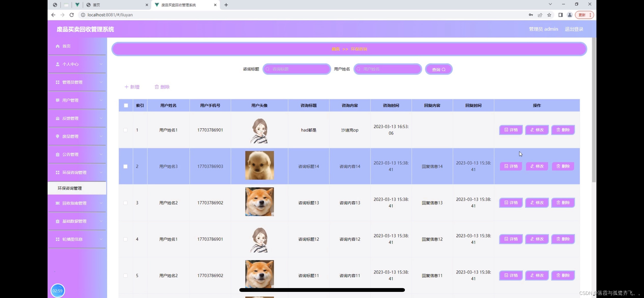Toggle checkbox for row 2 entry

tap(125, 166)
